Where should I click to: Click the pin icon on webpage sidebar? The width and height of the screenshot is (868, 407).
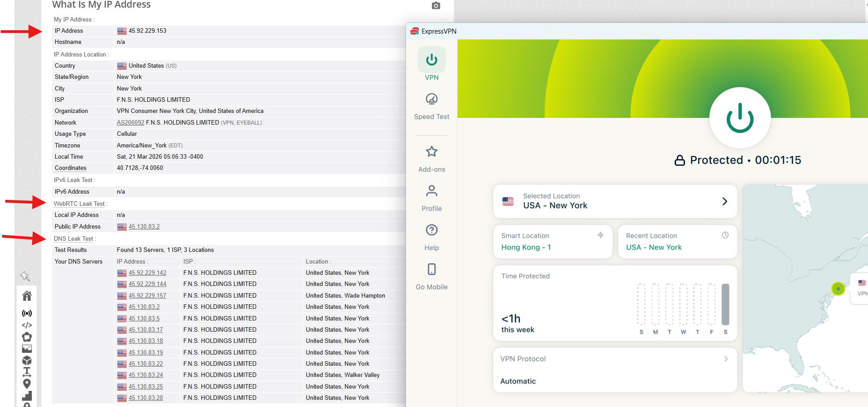(x=25, y=276)
